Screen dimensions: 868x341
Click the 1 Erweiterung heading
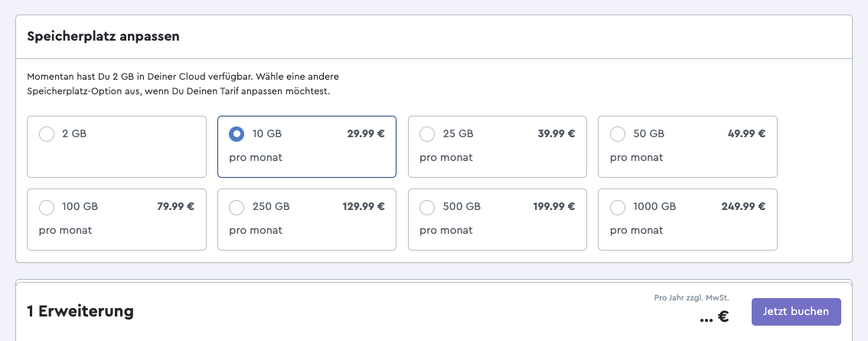(x=80, y=311)
